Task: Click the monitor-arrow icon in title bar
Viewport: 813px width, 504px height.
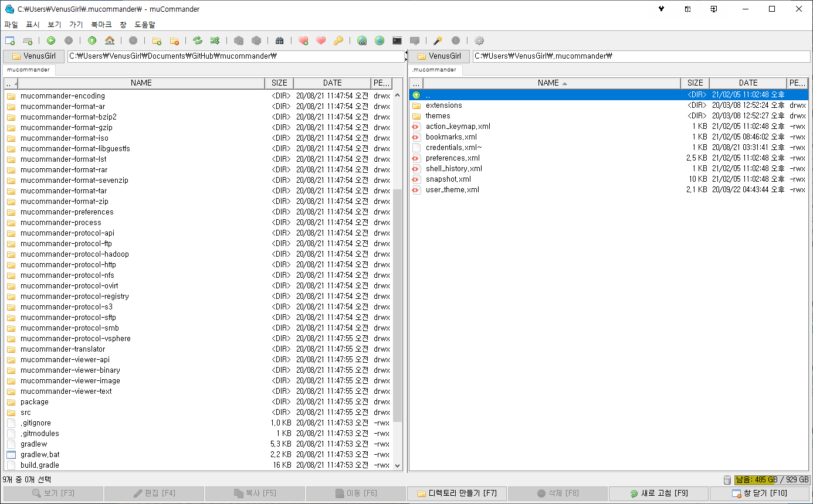Action: (x=713, y=9)
